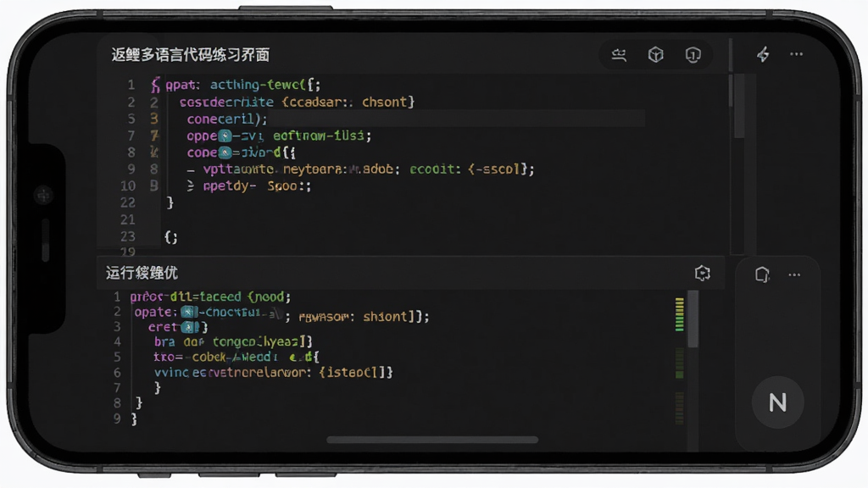The width and height of the screenshot is (868, 488).
Task: Click the code text 'chsont}' in the top editor
Action: [388, 102]
